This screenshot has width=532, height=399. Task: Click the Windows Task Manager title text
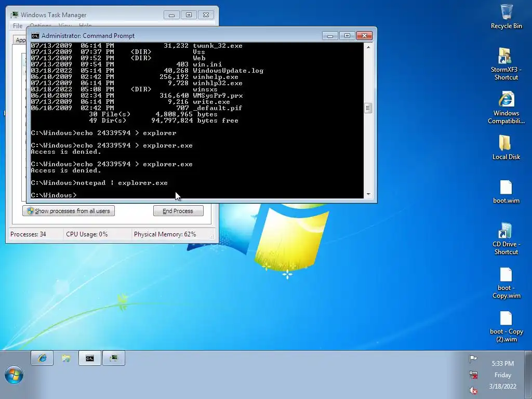point(54,15)
